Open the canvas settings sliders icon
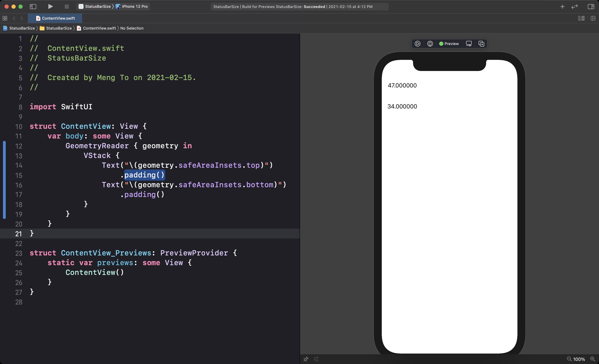 pos(316,359)
